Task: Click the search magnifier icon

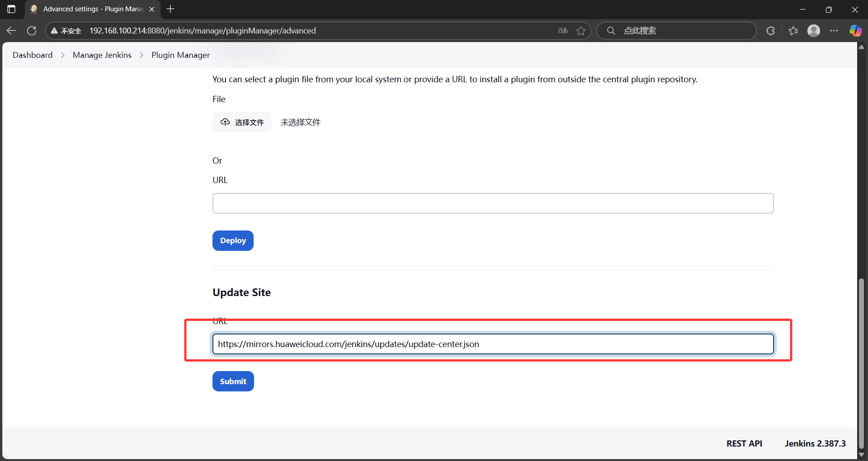Action: (x=611, y=31)
